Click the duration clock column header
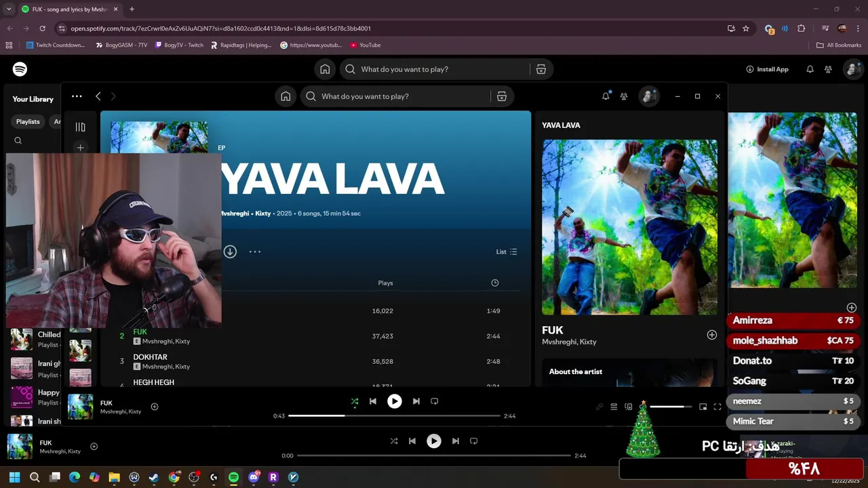Image resolution: width=868 pixels, height=488 pixels. [x=494, y=283]
